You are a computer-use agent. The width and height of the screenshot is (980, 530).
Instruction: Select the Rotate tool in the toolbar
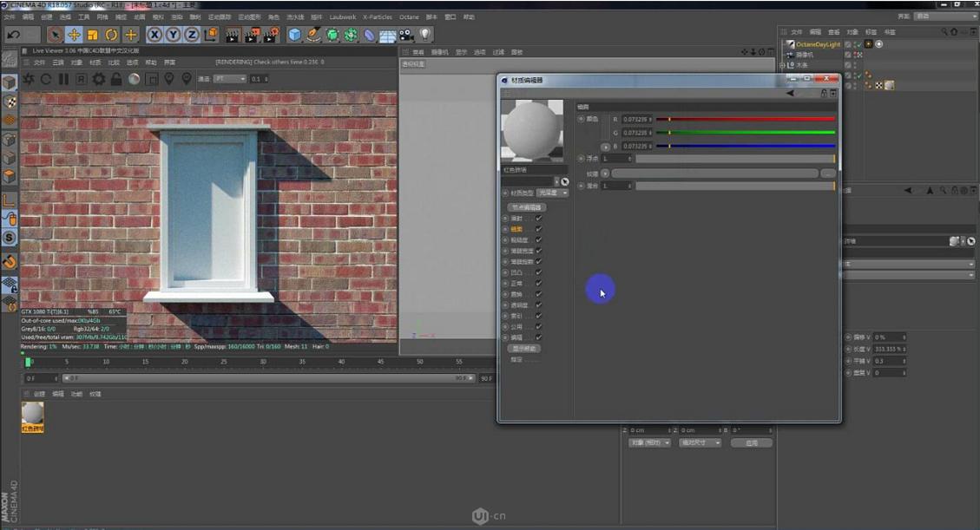(x=111, y=35)
